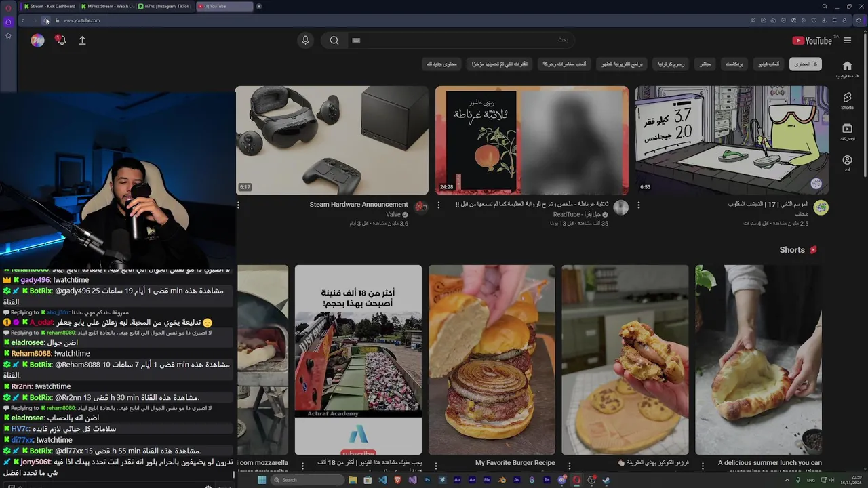This screenshot has height=488, width=868.
Task: Select the كل المحتوى filter chip
Action: [x=805, y=64]
